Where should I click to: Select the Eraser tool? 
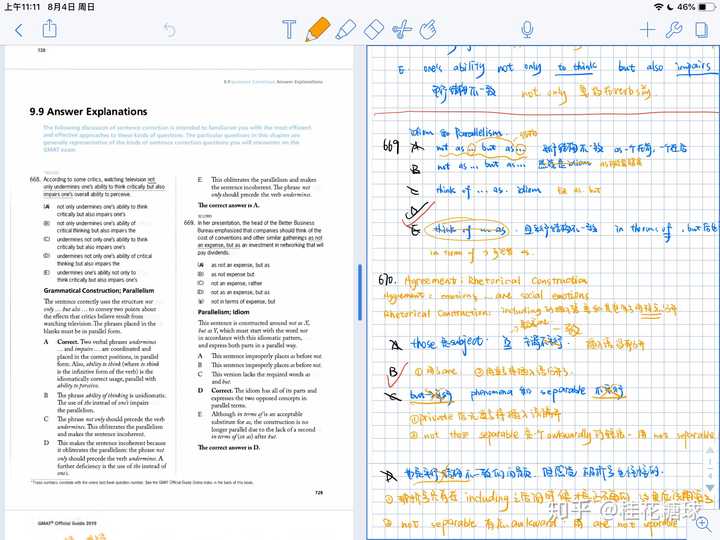tap(373, 29)
